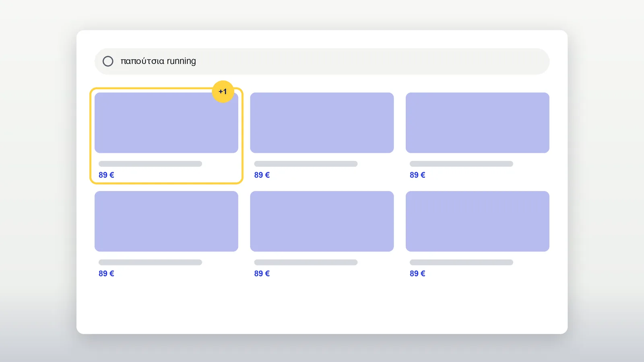
Task: Click the title placeholder of the top middle product
Action: (x=306, y=164)
